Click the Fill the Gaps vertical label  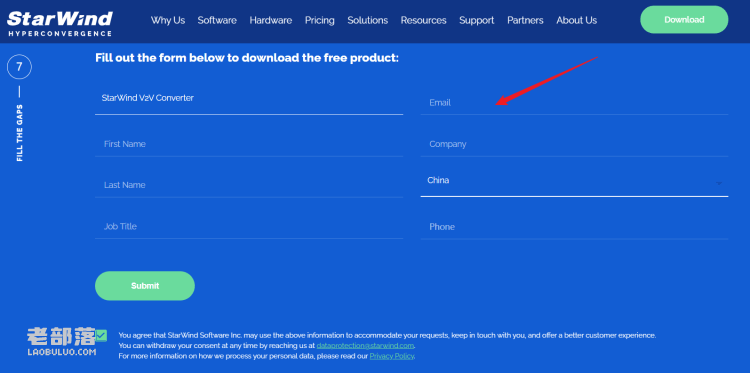click(20, 132)
